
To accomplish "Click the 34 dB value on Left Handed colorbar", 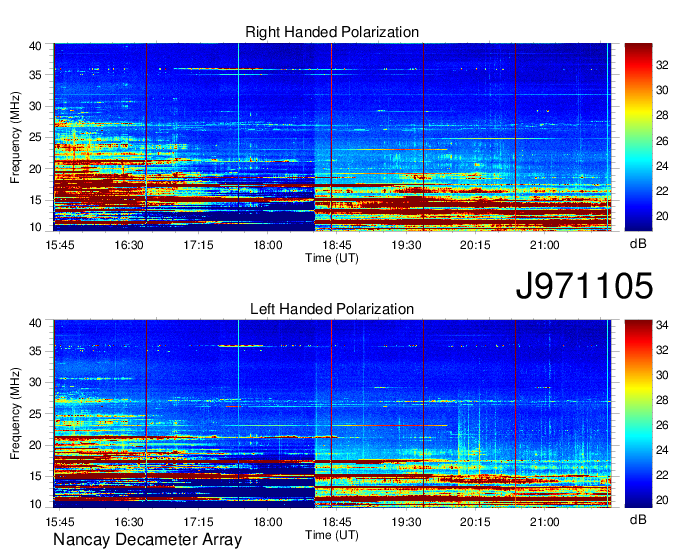I will (x=662, y=325).
